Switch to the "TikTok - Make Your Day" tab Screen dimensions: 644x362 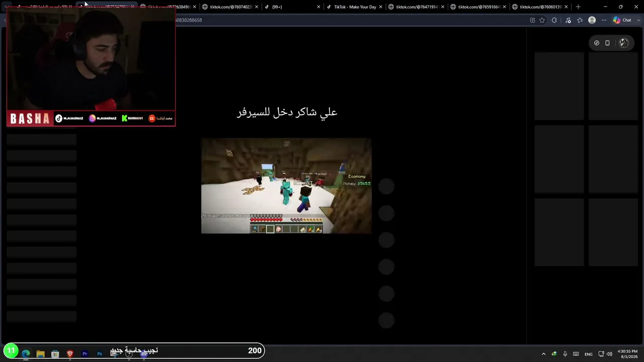pos(354,7)
